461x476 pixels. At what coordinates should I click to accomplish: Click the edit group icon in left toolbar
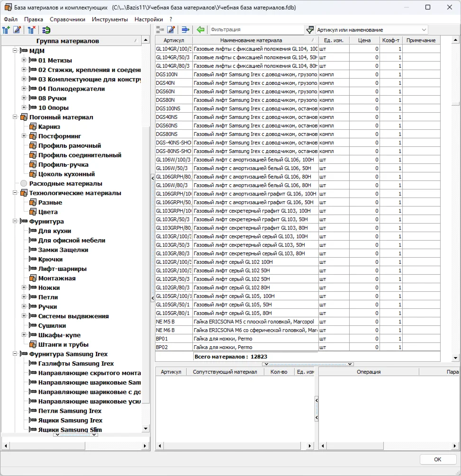coord(17,30)
